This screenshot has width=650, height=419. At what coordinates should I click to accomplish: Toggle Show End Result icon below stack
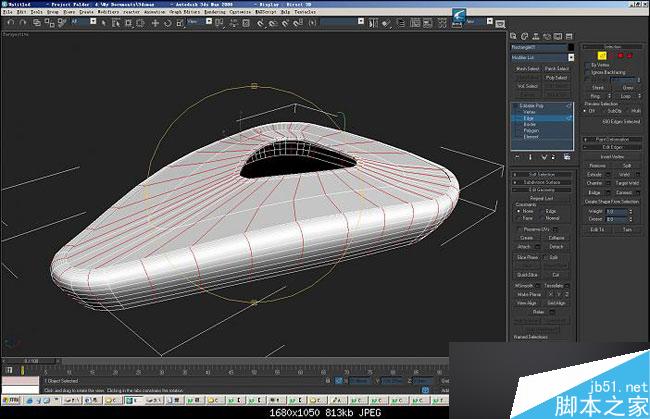(530, 157)
